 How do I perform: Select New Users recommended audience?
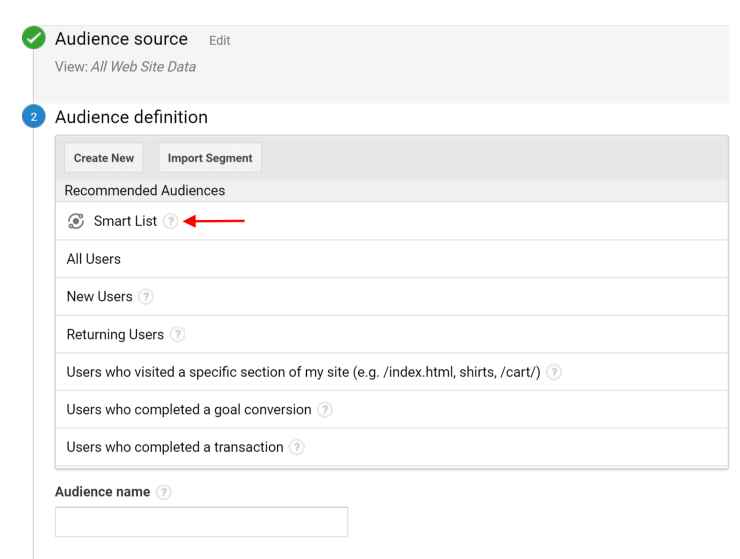(x=392, y=296)
